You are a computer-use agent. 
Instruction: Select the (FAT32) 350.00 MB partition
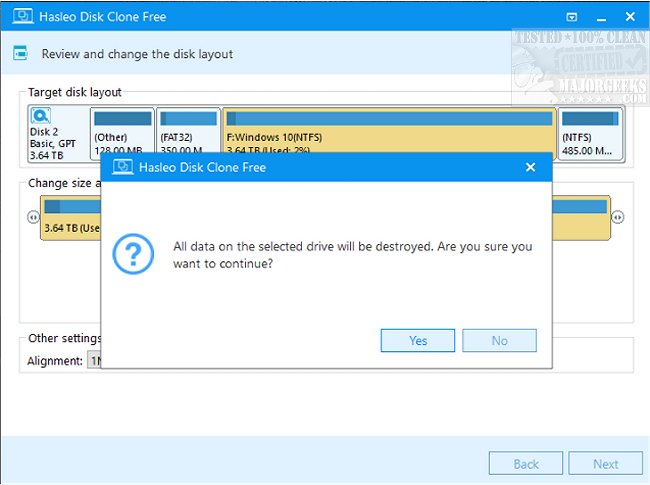click(188, 132)
